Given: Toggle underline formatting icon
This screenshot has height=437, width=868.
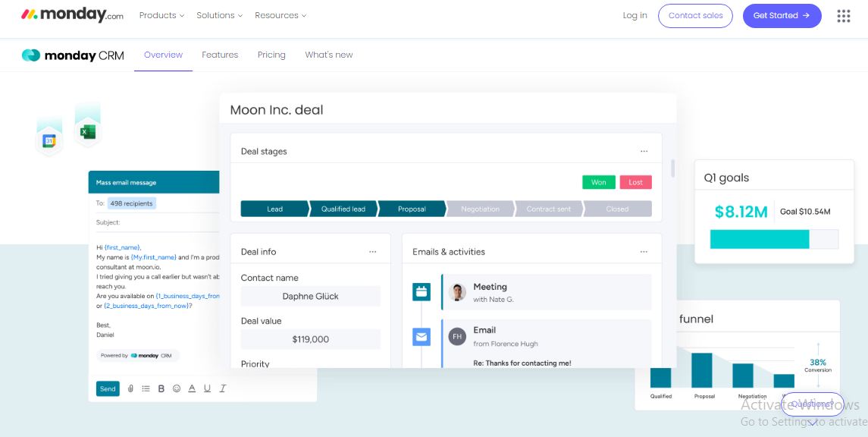Looking at the screenshot, I should pyautogui.click(x=207, y=388).
